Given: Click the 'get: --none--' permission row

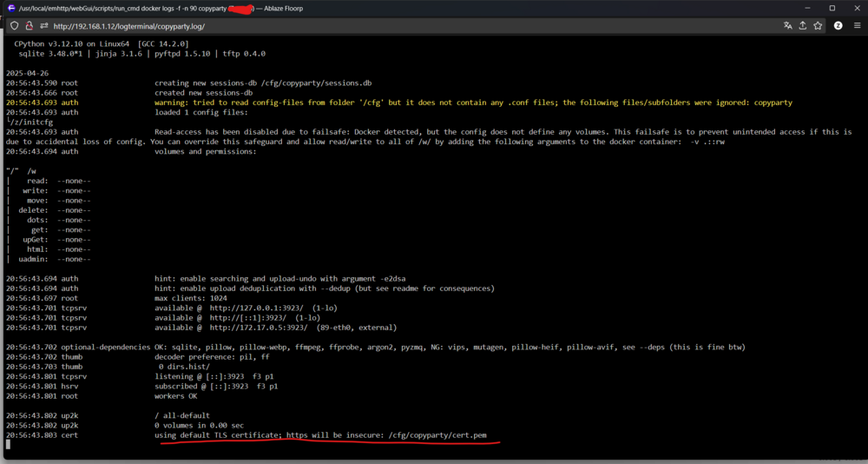Looking at the screenshot, I should point(61,230).
